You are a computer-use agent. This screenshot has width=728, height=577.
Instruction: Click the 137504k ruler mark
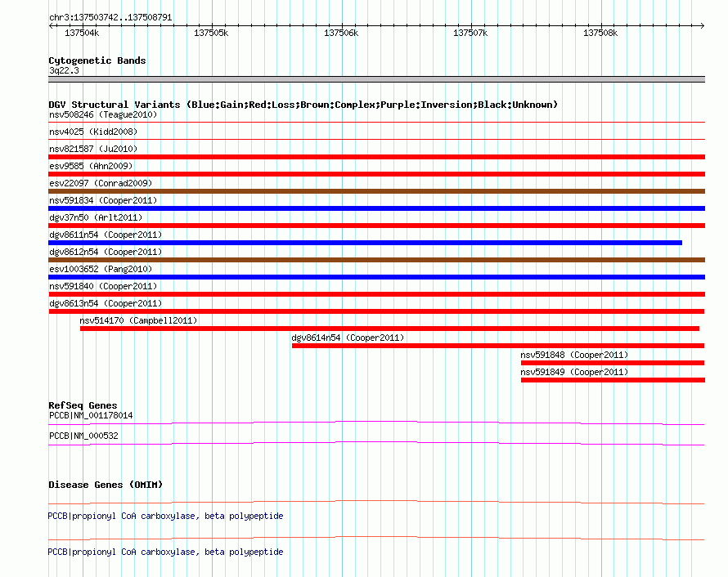click(82, 33)
